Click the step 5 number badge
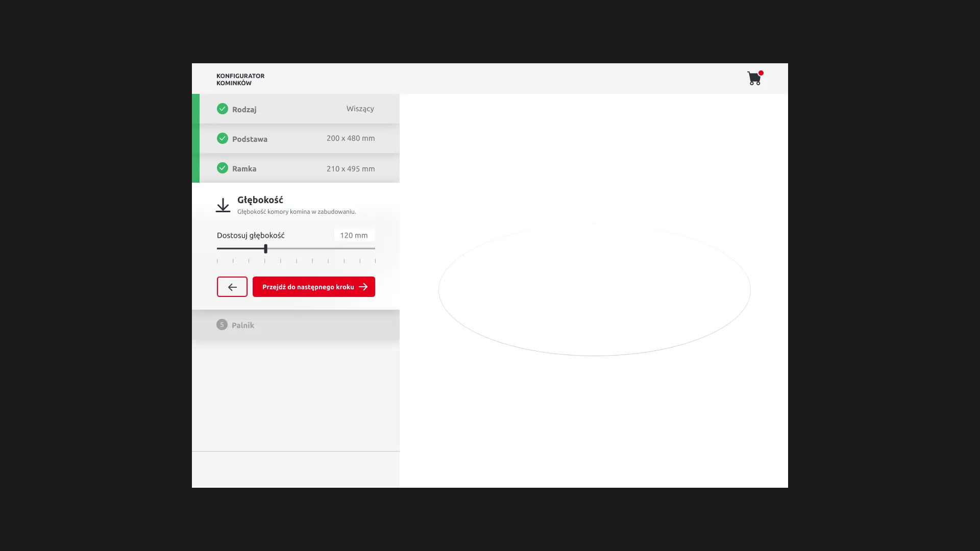 [x=222, y=324]
